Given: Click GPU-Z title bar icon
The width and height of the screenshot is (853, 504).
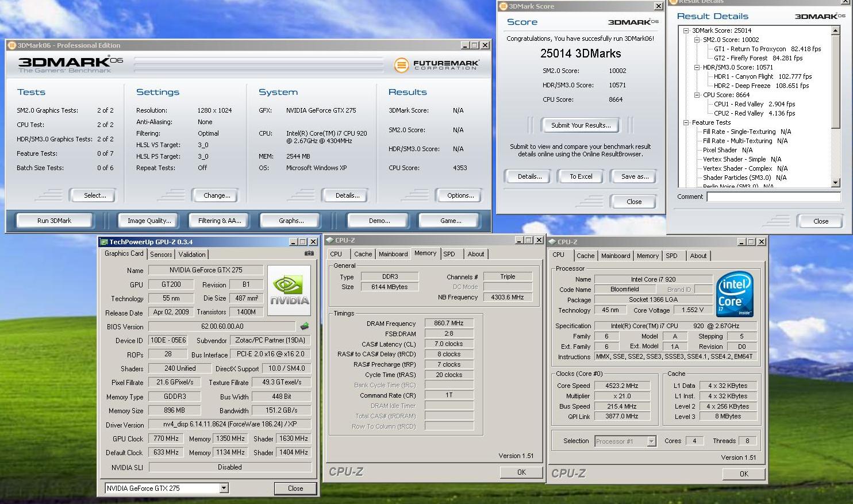Looking at the screenshot, I should (104, 242).
